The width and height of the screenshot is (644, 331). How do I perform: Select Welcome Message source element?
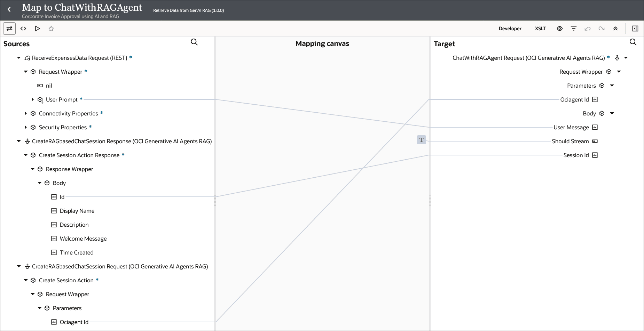point(83,239)
